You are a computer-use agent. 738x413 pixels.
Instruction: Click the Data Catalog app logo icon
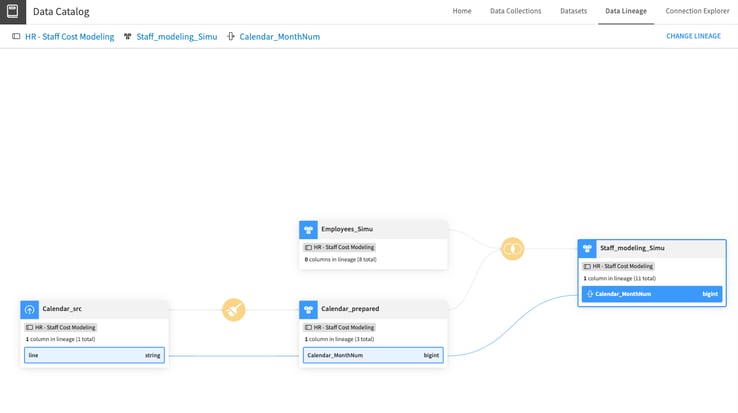pyautogui.click(x=13, y=12)
